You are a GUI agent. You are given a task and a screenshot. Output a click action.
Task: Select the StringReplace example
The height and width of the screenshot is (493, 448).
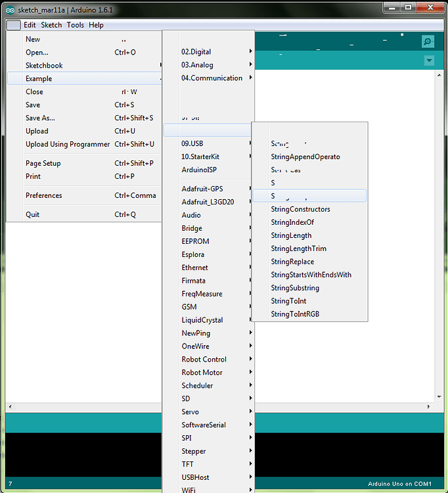309,262
